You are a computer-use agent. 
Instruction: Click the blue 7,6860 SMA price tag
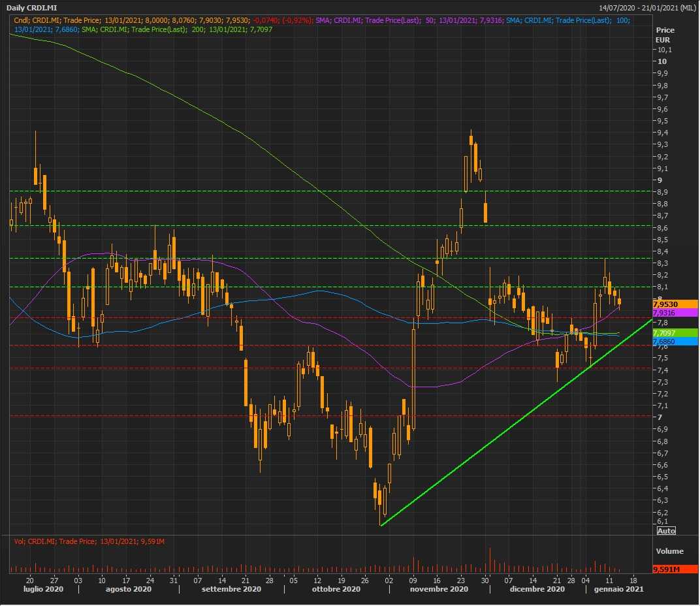pos(665,342)
